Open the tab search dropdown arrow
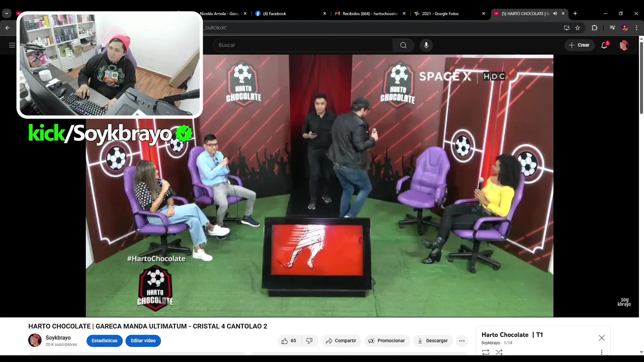Screen dimensions: 644x362 (7, 14)
